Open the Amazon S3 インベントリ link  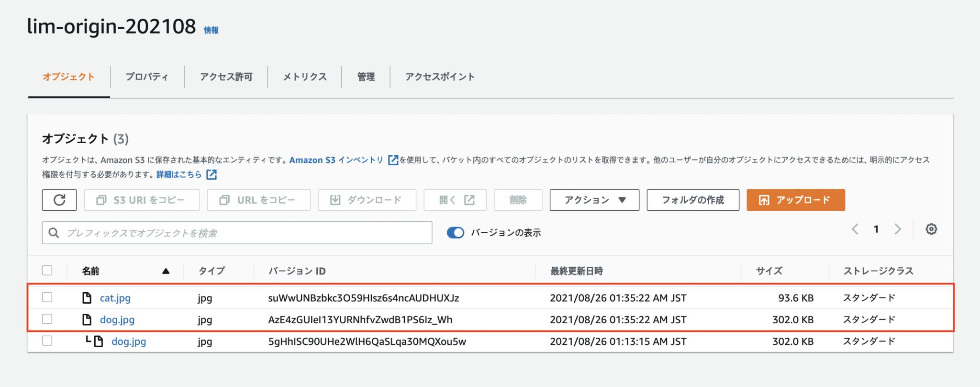[x=336, y=160]
